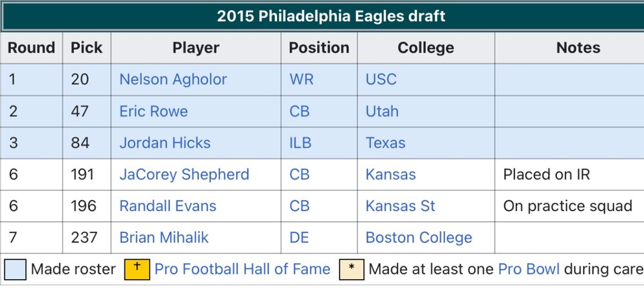The width and height of the screenshot is (644, 292).
Task: Open the ILB position link
Action: pyautogui.click(x=300, y=143)
